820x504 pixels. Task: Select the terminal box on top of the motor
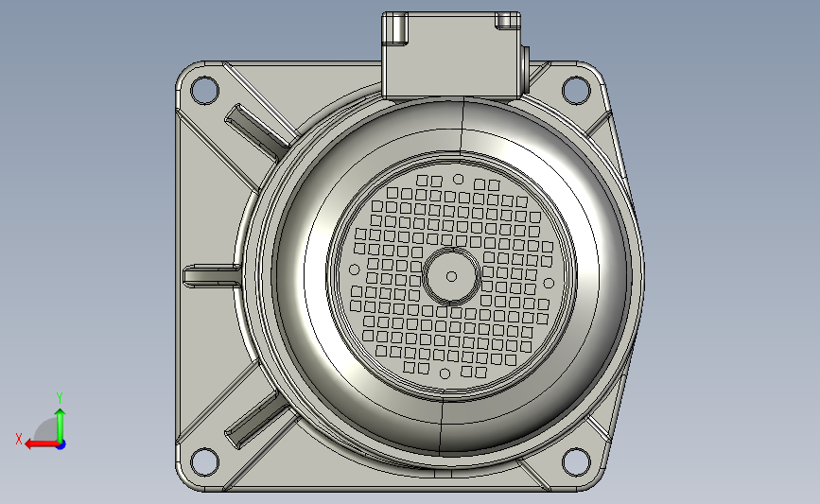[x=452, y=55]
